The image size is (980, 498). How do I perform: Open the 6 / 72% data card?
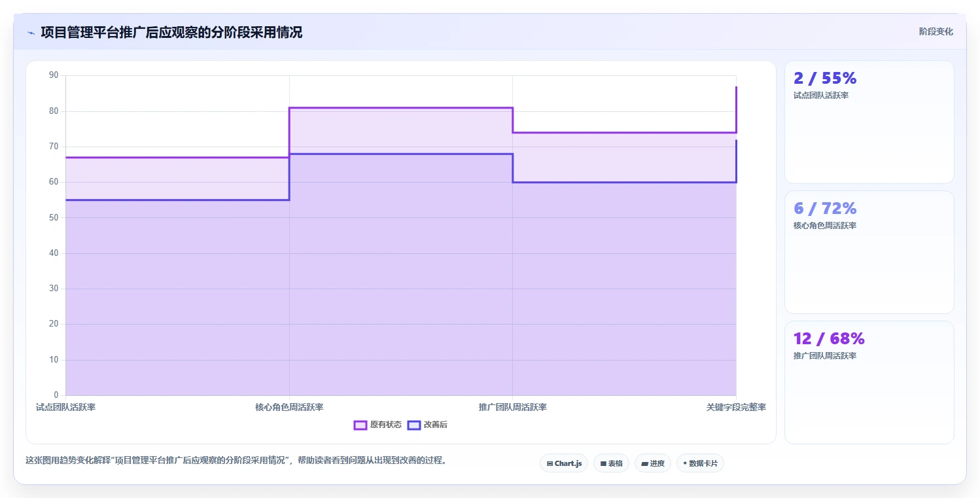869,252
